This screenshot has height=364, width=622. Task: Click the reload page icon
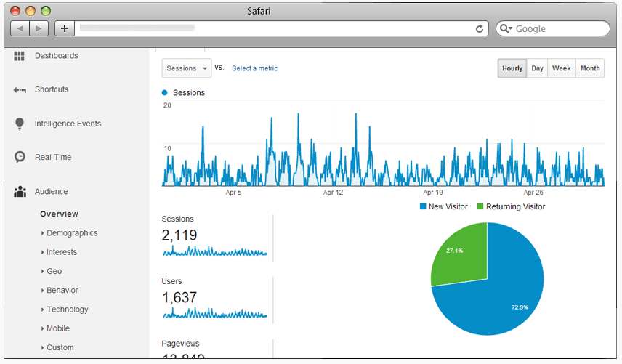coord(480,28)
